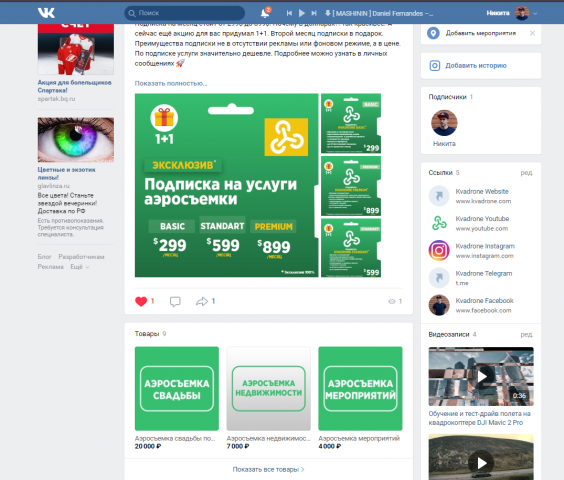
Task: Go to the VK home logo
Action: coord(46,13)
